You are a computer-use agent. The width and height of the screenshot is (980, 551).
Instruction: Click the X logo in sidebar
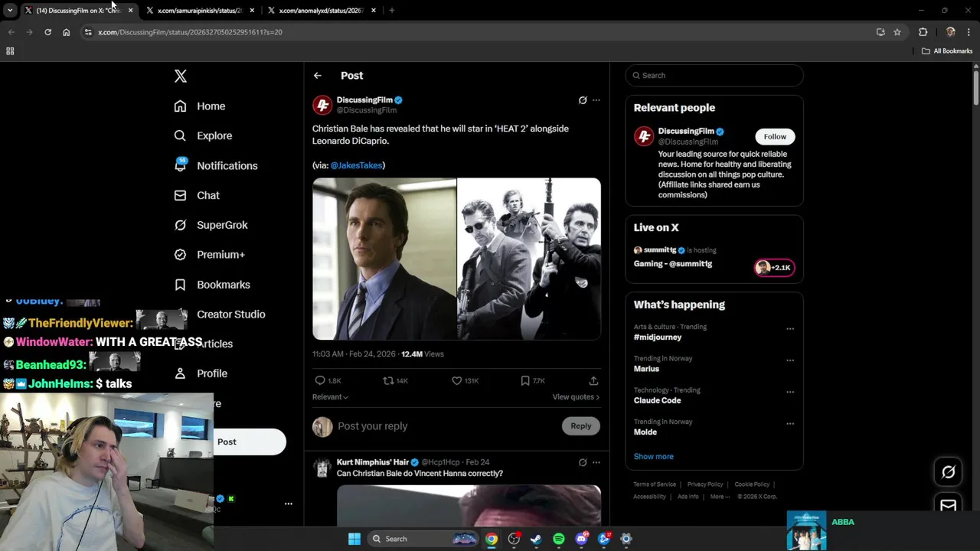click(x=181, y=76)
